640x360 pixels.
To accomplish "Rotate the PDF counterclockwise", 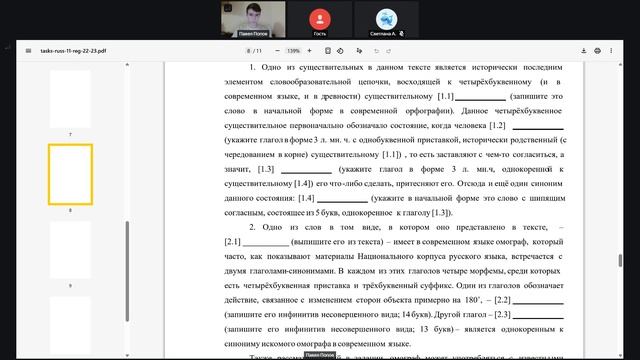I will point(340,51).
